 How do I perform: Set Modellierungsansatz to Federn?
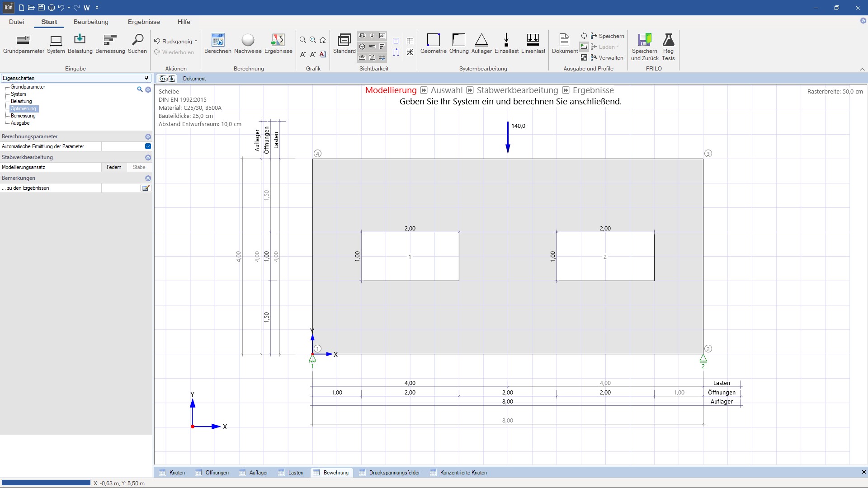[x=114, y=167]
